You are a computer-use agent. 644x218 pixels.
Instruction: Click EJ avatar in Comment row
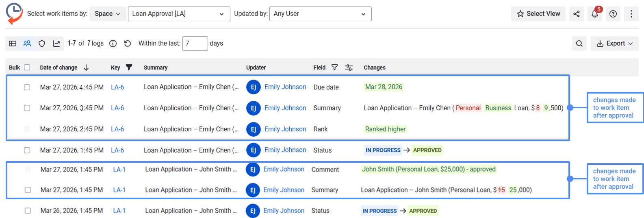[253, 170]
